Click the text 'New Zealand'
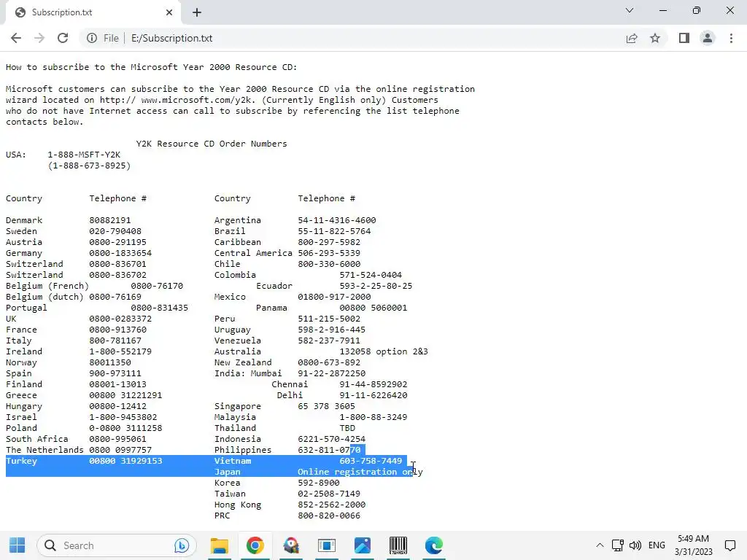The width and height of the screenshot is (747, 560). coord(243,362)
